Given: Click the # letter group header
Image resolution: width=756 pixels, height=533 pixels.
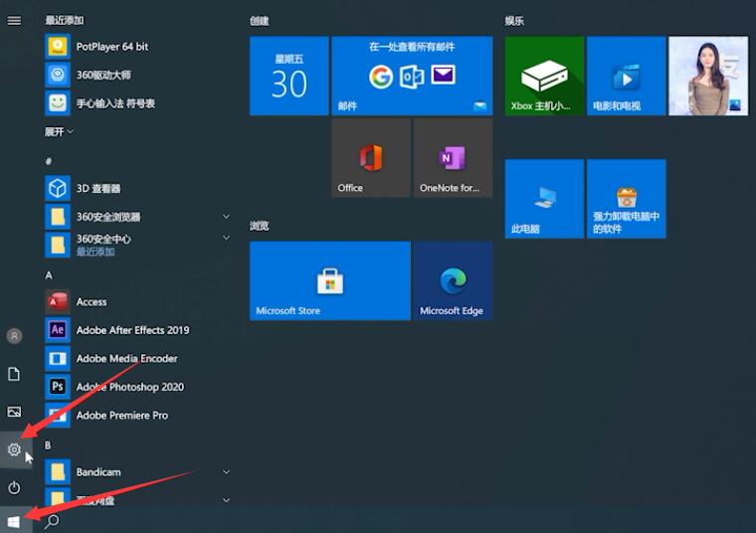Looking at the screenshot, I should 48,161.
